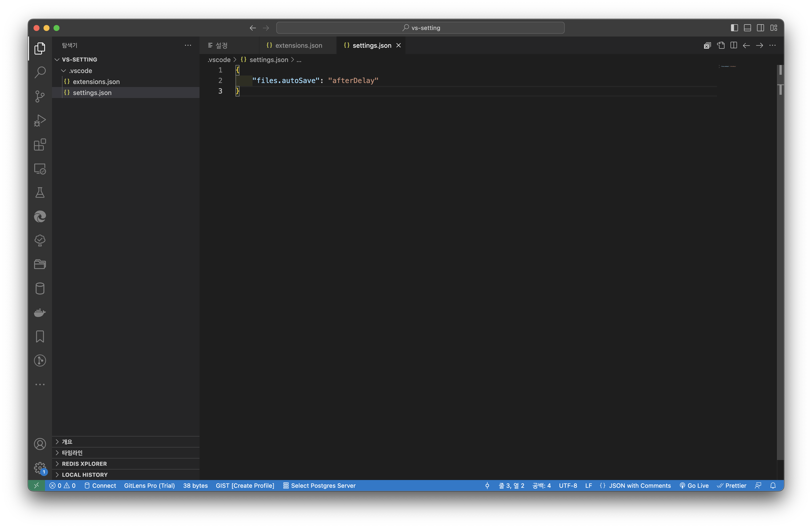Toggle the secondary sidebar visibility
Image resolution: width=812 pixels, height=528 pixels.
(760, 28)
